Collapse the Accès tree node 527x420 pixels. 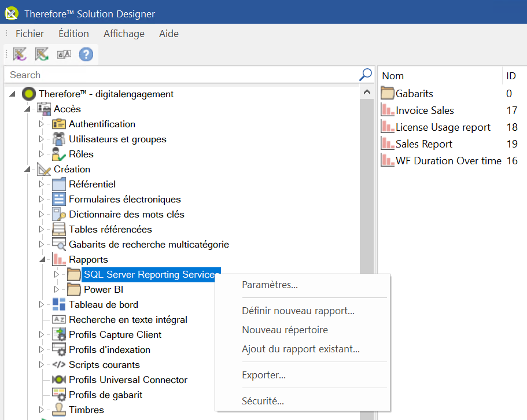tap(28, 109)
